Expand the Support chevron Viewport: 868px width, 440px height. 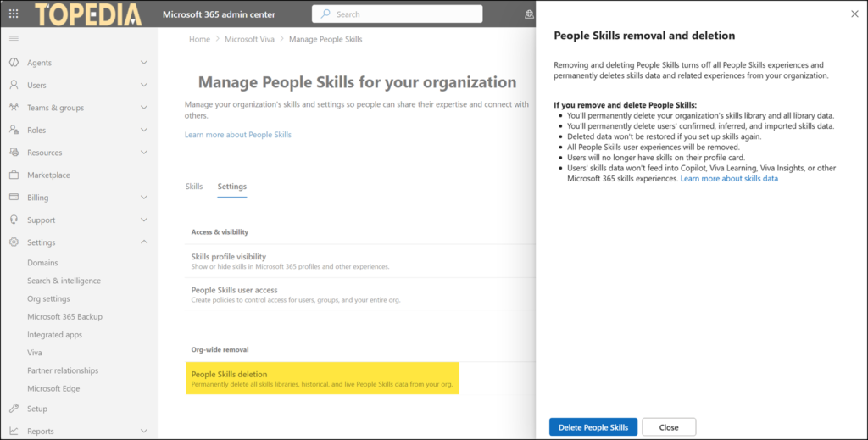(x=144, y=220)
